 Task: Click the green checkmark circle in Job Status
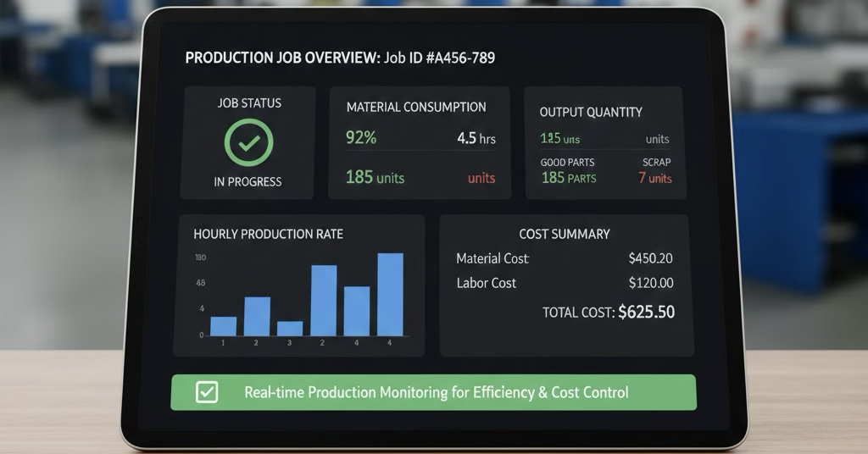(x=248, y=141)
